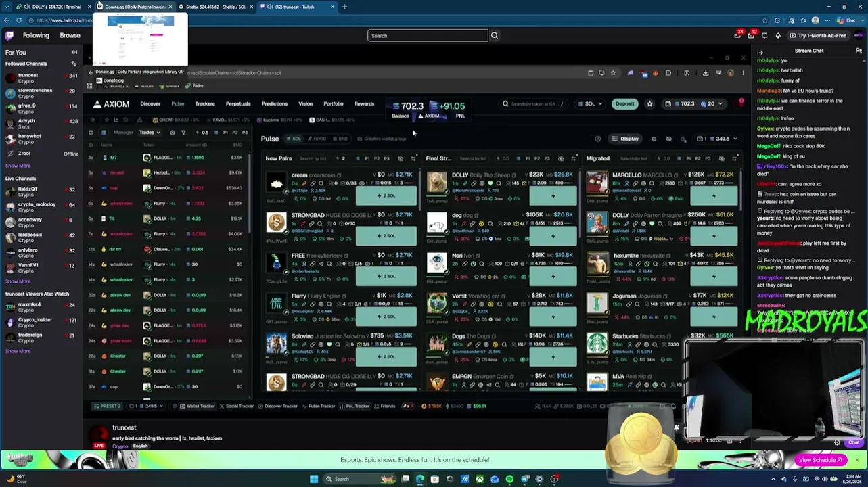Open tracker panel settings gear
This screenshot has height=487, width=868.
(x=172, y=133)
